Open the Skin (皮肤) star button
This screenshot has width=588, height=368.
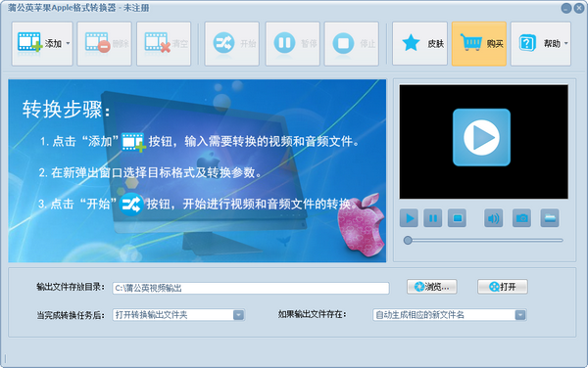pos(420,44)
